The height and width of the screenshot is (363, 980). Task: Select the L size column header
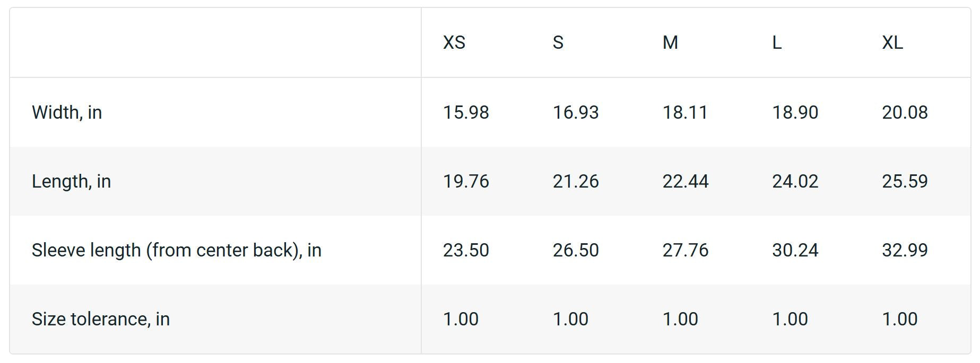pos(777,42)
